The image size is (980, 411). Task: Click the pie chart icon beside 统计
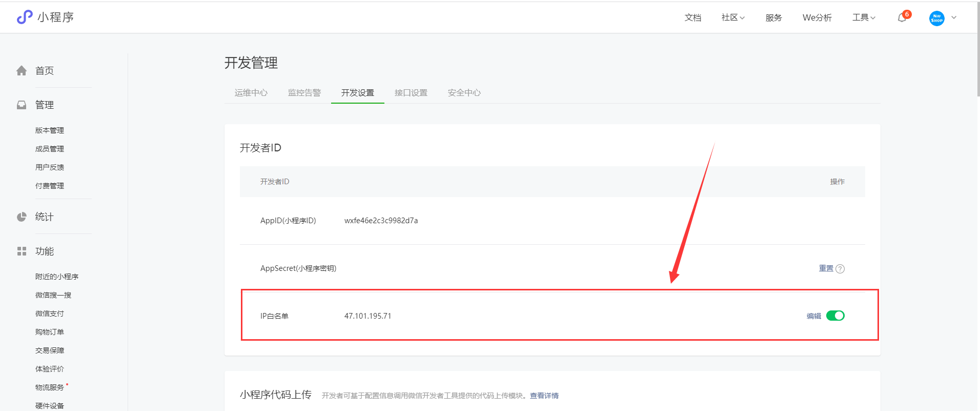pyautogui.click(x=22, y=217)
